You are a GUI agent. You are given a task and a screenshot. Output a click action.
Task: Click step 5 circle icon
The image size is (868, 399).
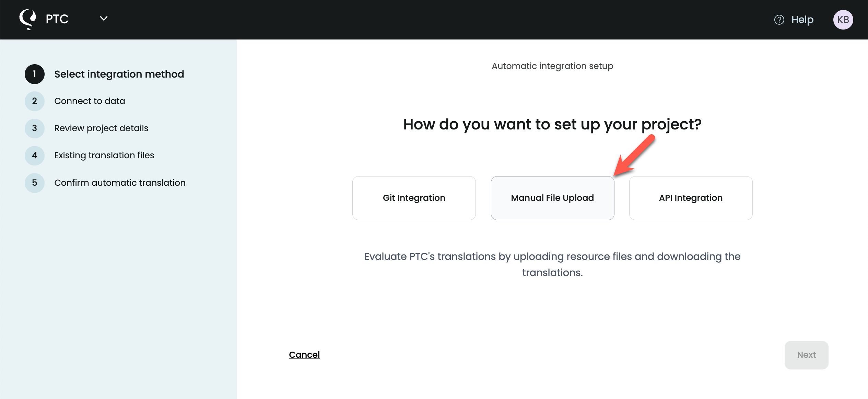click(35, 183)
